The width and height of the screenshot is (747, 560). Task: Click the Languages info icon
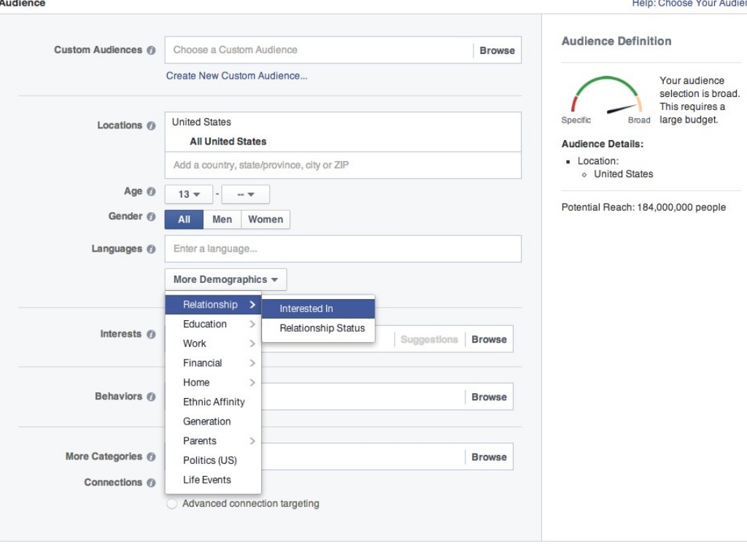tap(151, 249)
